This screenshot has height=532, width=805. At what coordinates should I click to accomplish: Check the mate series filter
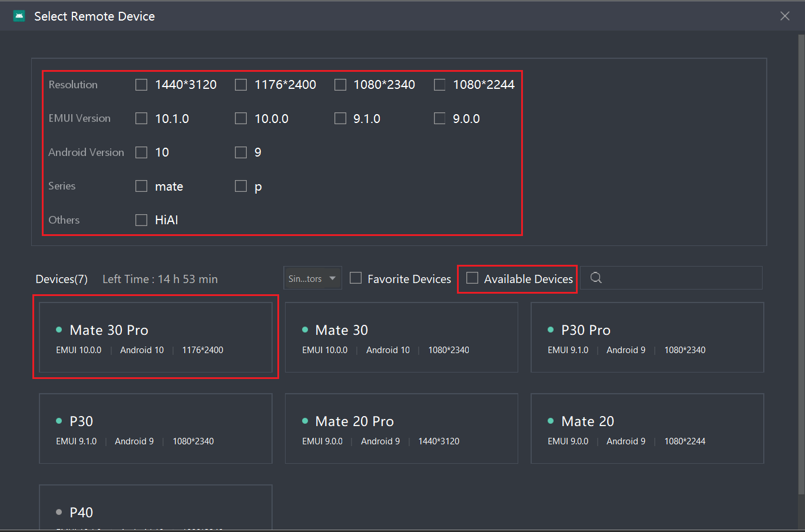click(x=141, y=186)
